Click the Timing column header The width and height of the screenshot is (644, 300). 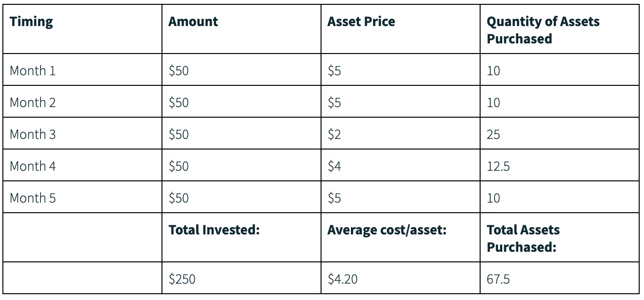pos(31,22)
